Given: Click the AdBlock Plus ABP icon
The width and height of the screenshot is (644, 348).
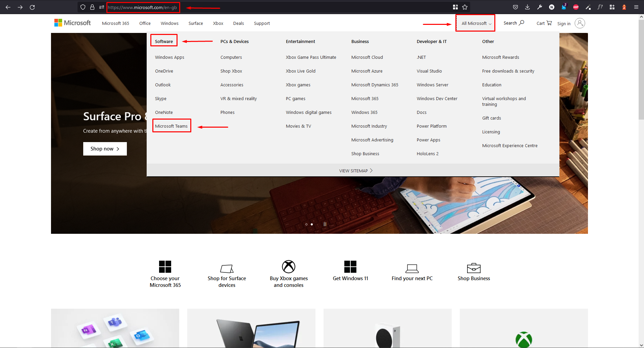Looking at the screenshot, I should [x=576, y=7].
